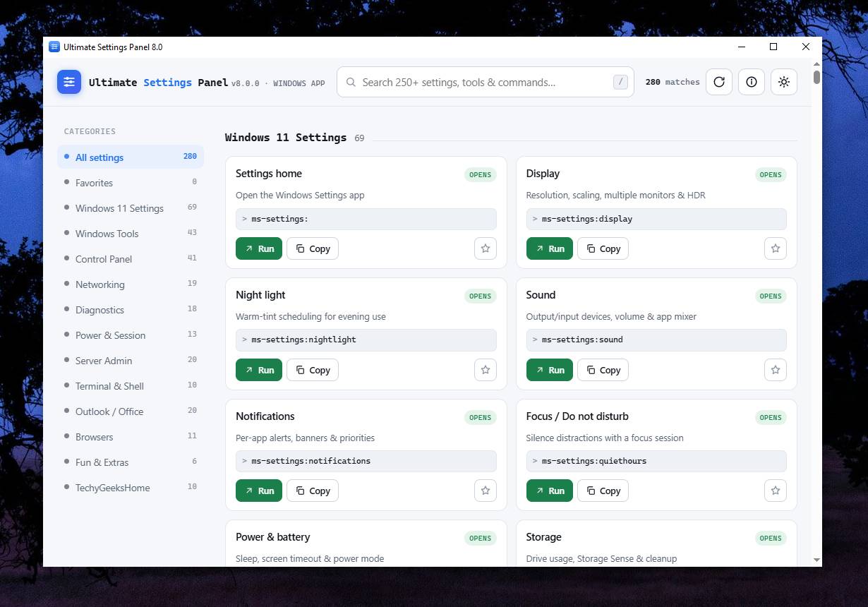Viewport: 868px width, 607px height.
Task: Click the slash shortcut key badge
Action: point(620,82)
